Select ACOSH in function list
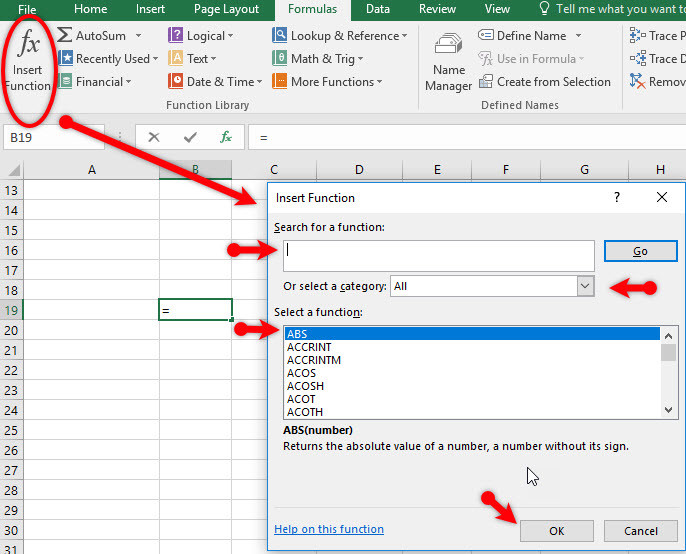Viewport: 686px width, 554px height. 472,386
